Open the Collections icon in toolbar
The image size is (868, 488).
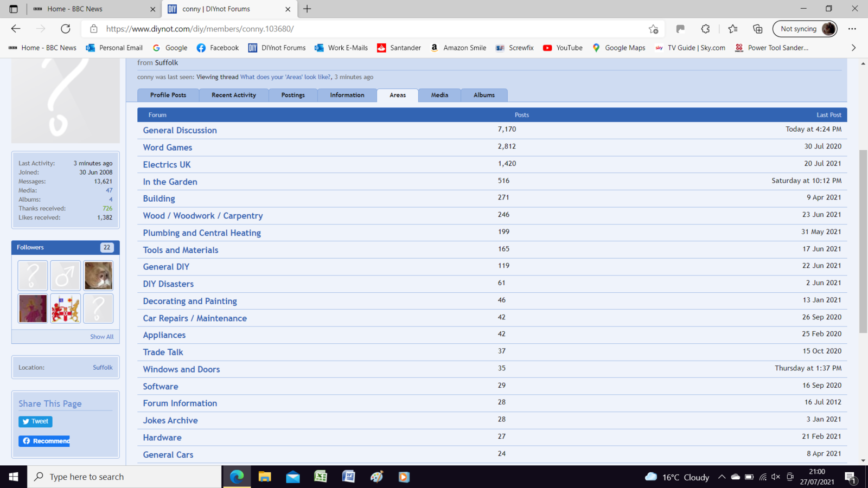pyautogui.click(x=757, y=29)
